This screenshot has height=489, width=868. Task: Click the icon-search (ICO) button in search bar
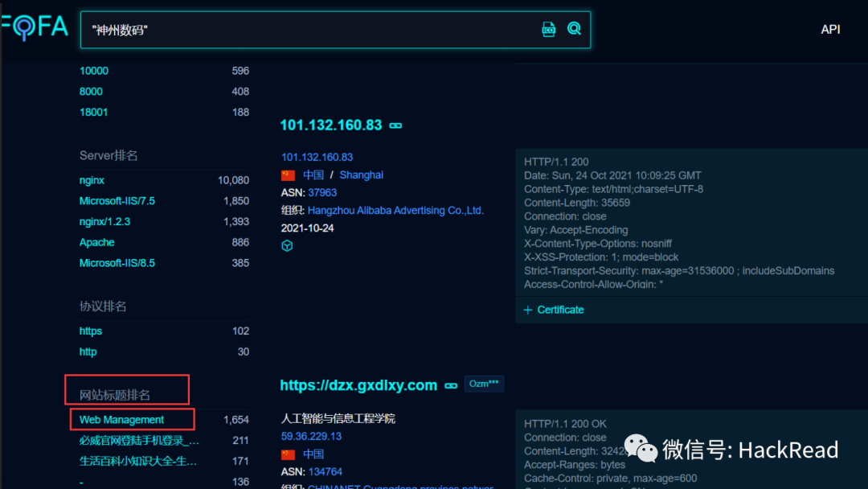pos(548,29)
